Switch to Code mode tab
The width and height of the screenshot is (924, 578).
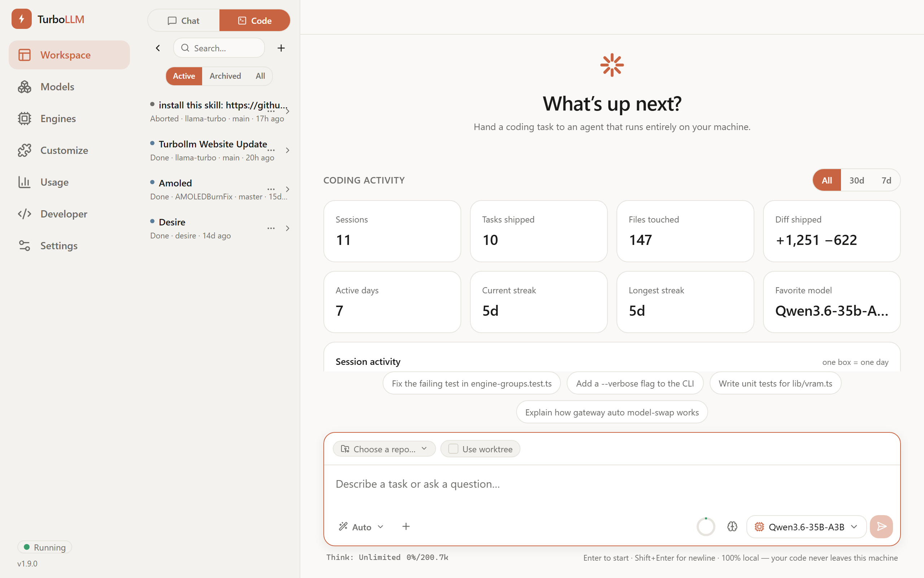255,21
